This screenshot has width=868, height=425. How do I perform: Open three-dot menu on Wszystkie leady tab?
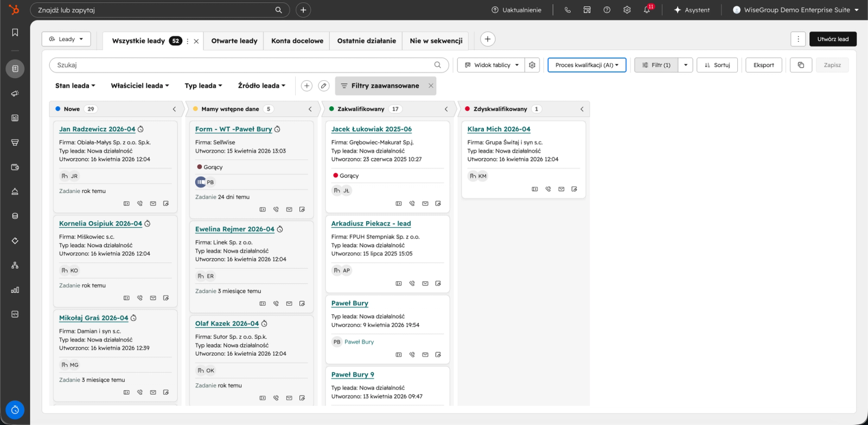click(188, 41)
